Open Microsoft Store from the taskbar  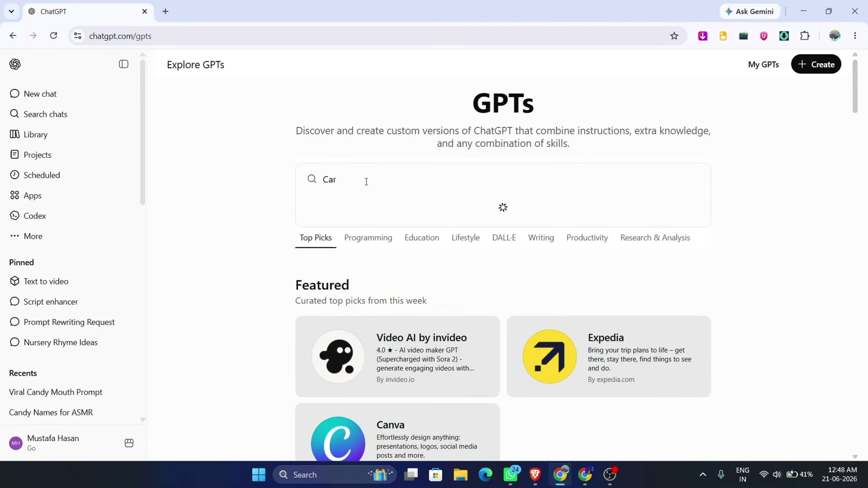(x=435, y=474)
